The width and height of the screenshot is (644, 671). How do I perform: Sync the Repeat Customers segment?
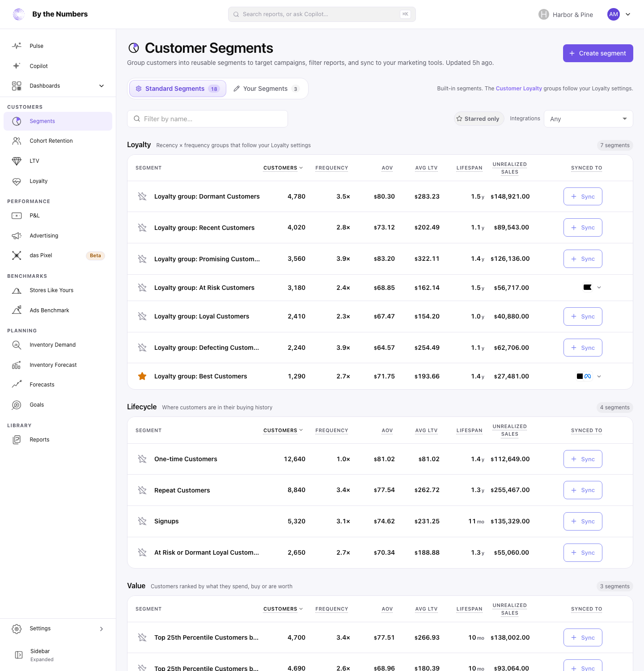coord(583,490)
